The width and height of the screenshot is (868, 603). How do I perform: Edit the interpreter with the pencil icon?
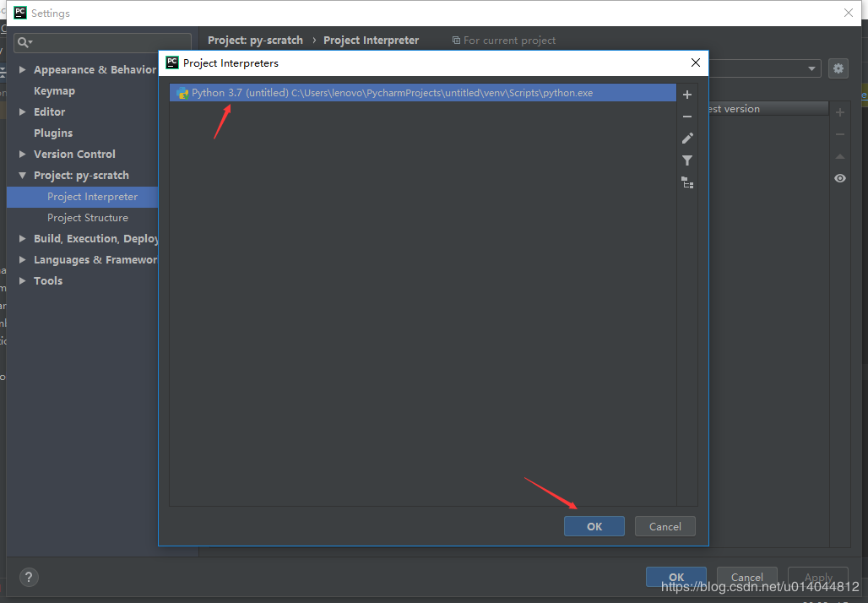coord(687,139)
